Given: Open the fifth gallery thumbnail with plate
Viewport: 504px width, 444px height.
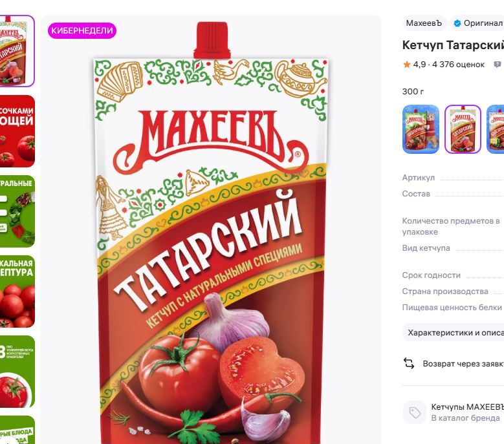Looking at the screenshot, I should click(17, 372).
